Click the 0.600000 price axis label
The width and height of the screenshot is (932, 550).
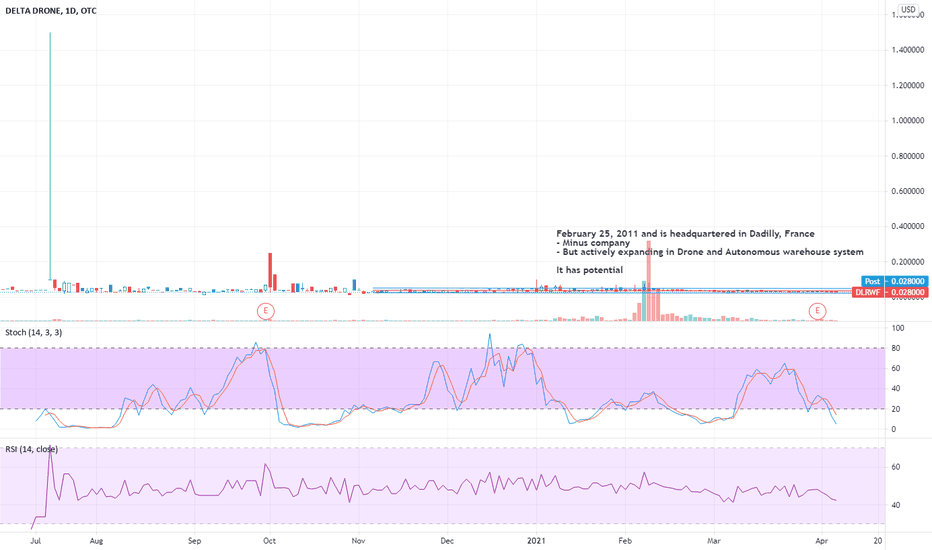[908, 191]
